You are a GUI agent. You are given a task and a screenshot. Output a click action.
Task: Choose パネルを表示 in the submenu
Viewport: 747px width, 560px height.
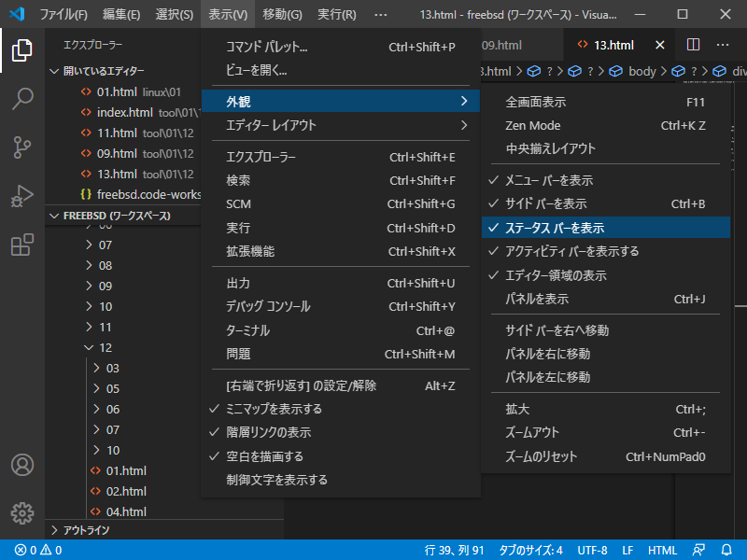pos(605,299)
